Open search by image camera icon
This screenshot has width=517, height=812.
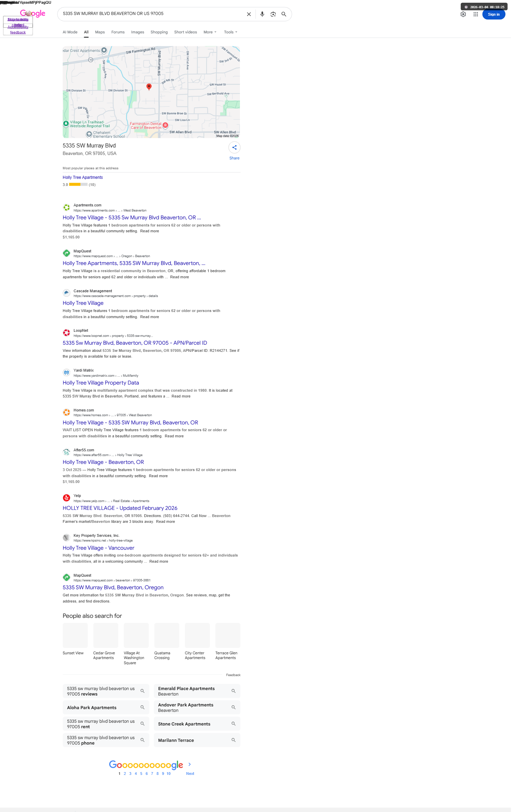[273, 14]
